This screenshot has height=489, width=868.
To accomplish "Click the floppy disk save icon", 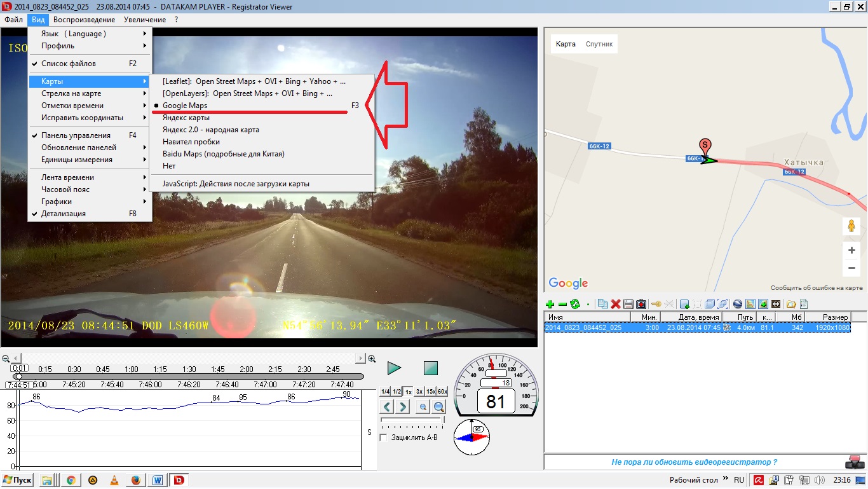I will [x=628, y=305].
